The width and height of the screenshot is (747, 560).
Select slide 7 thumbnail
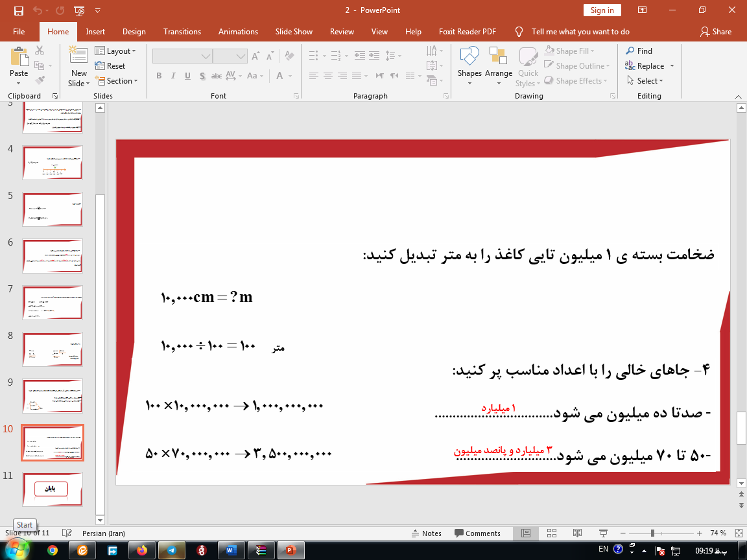52,303
